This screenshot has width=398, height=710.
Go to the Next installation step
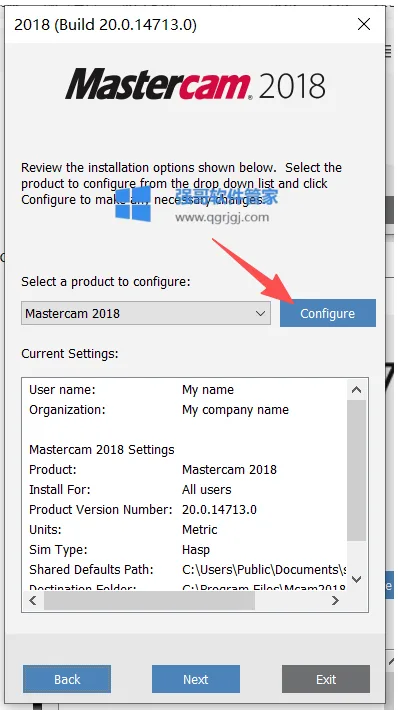pyautogui.click(x=196, y=679)
